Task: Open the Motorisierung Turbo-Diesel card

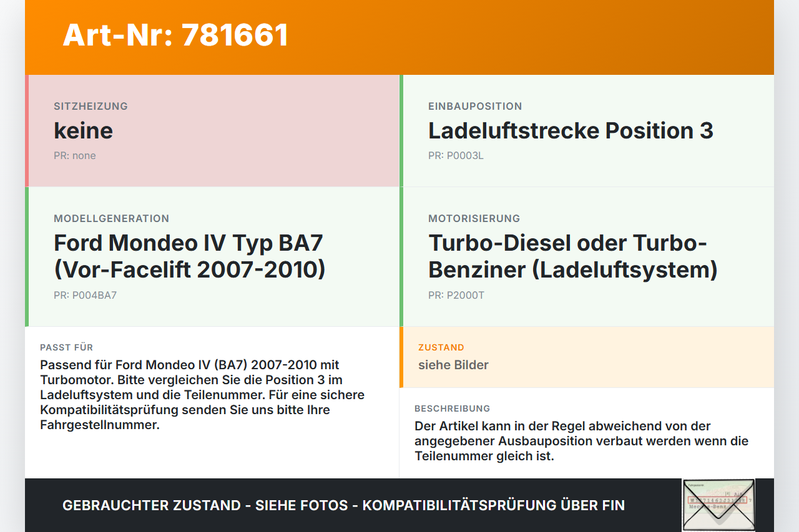Action: (587, 257)
